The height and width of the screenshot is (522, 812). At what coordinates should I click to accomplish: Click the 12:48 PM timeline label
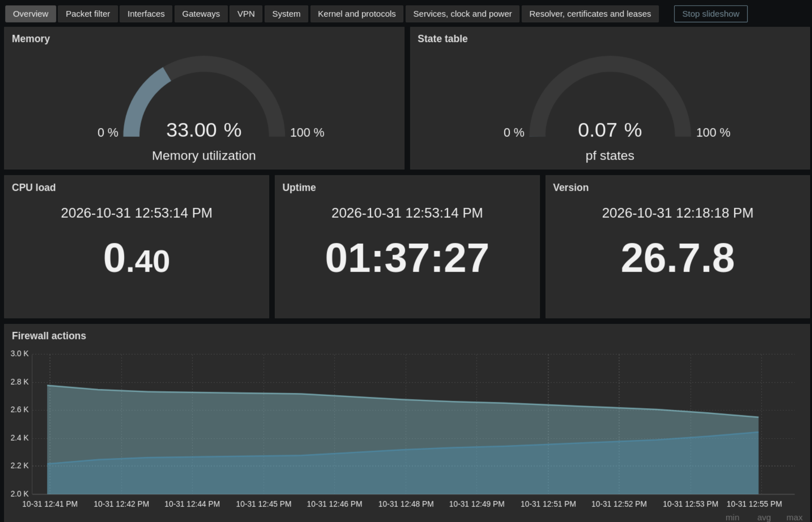[406, 504]
